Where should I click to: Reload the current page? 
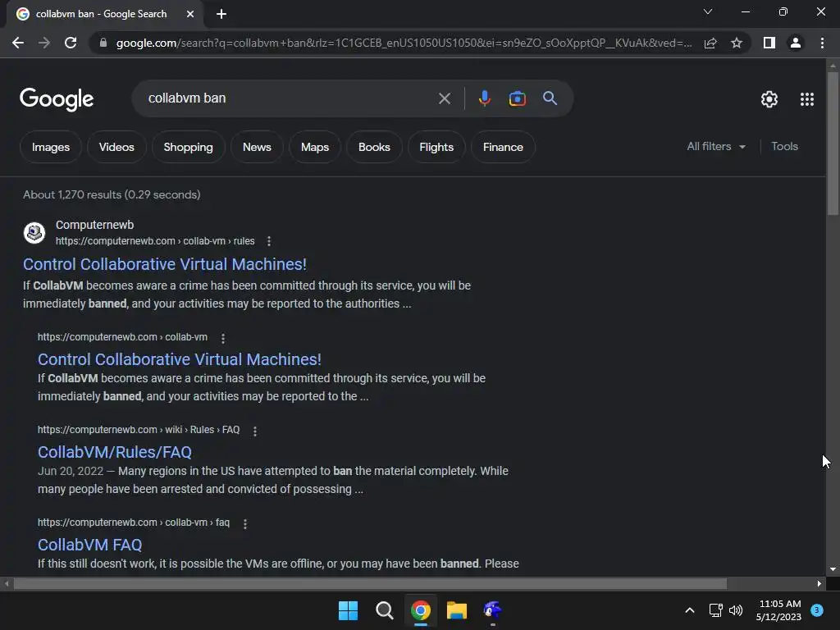pyautogui.click(x=71, y=43)
